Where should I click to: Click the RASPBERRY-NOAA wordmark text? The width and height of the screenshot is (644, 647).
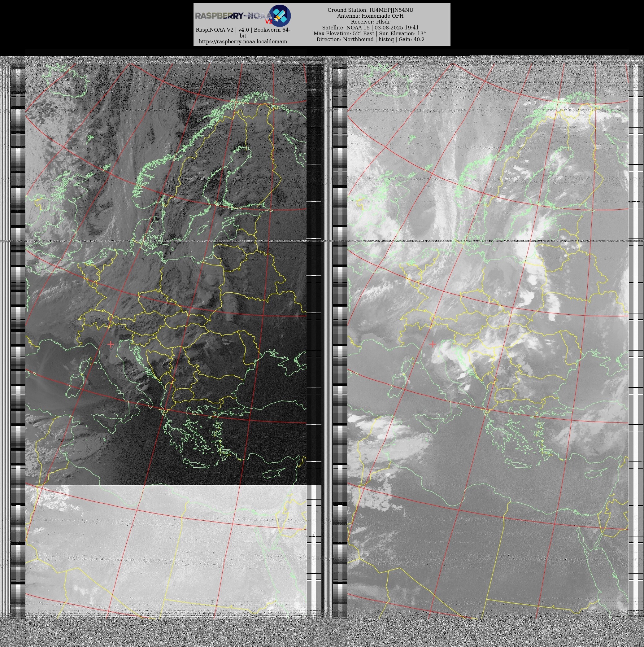(234, 16)
